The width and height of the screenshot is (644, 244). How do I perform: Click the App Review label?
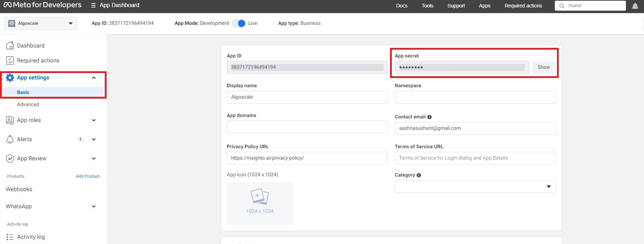[32, 159]
